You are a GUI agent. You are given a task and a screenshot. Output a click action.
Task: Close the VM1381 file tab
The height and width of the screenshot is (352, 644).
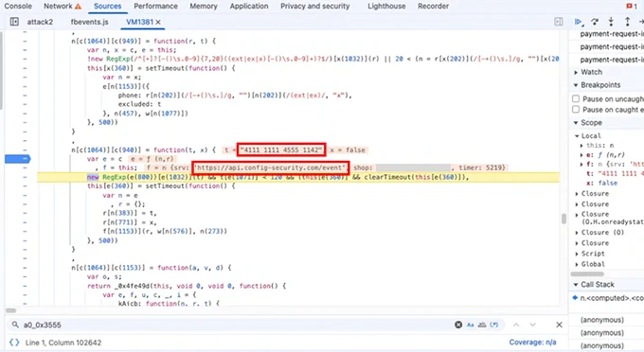[158, 22]
